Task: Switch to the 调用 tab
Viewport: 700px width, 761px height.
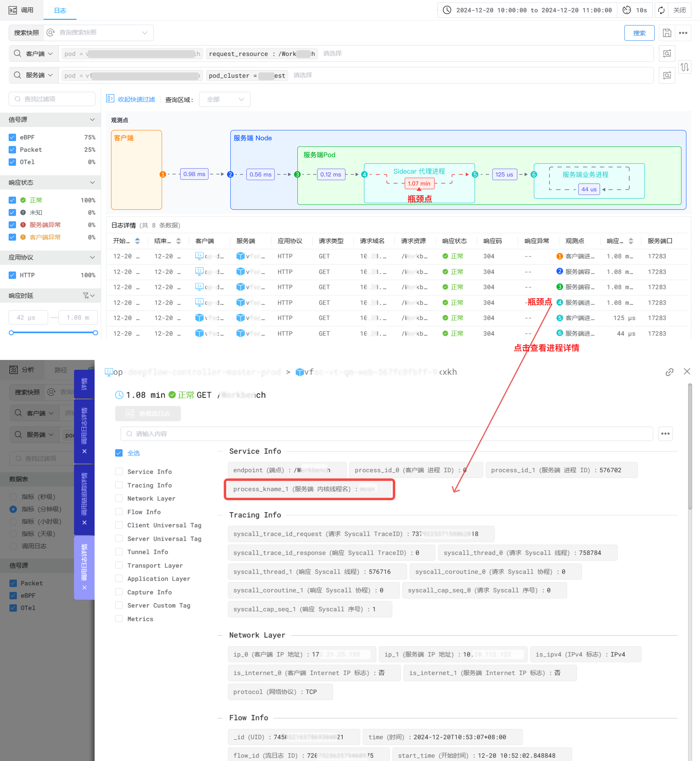Action: click(22, 10)
